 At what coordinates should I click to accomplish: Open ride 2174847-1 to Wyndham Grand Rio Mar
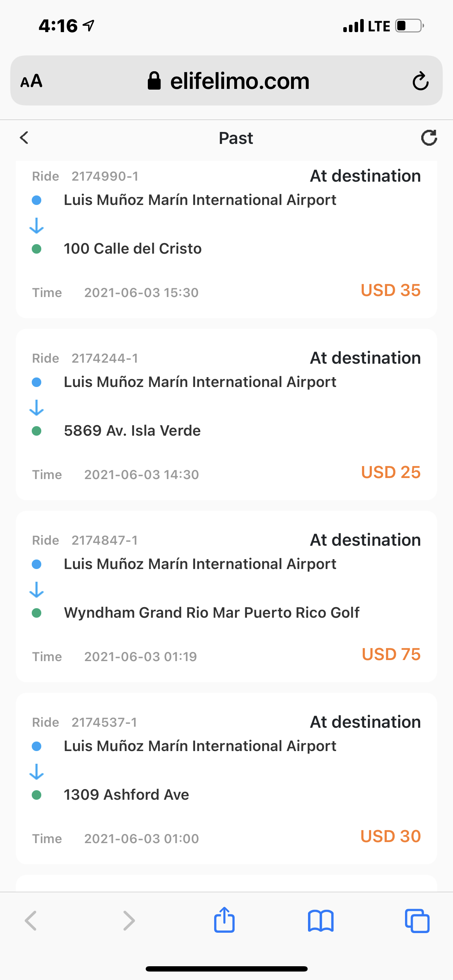click(226, 596)
